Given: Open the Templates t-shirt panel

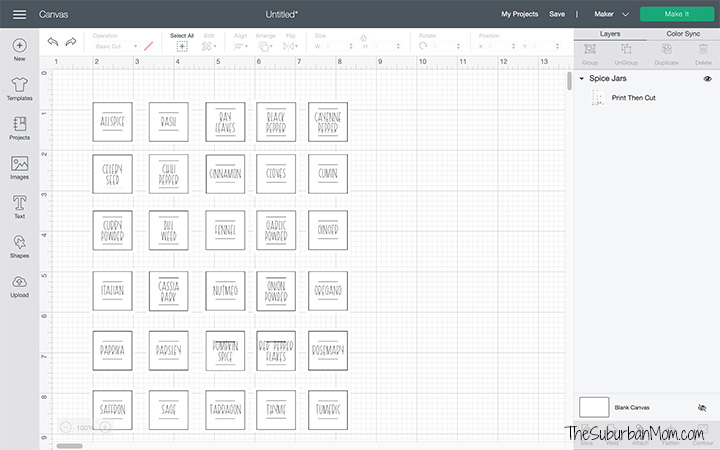Looking at the screenshot, I should (x=19, y=89).
